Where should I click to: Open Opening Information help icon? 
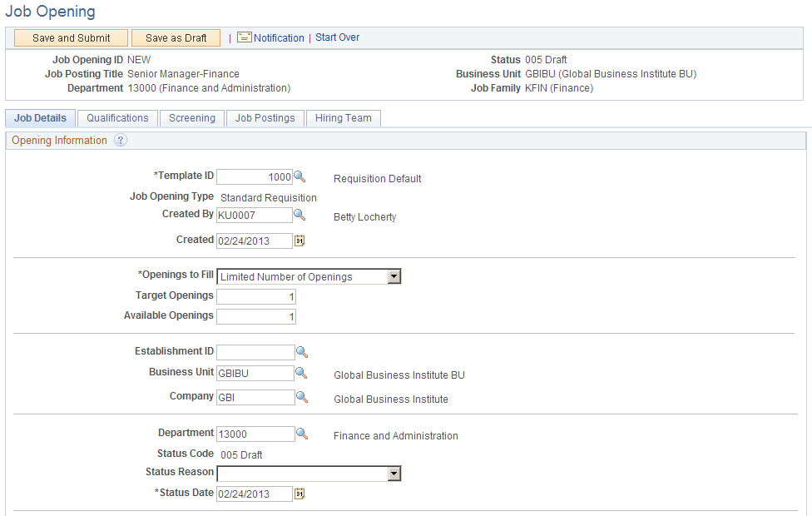pyautogui.click(x=120, y=141)
